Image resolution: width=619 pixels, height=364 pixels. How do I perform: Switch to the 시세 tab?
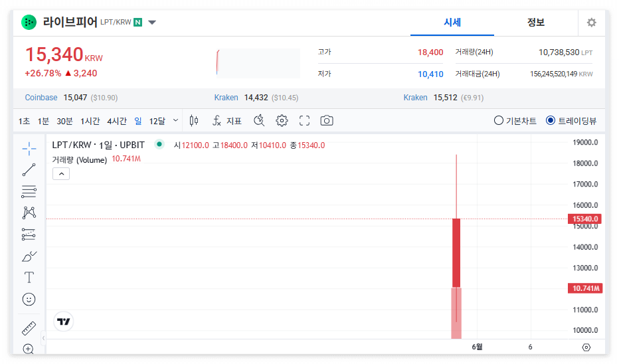(452, 23)
